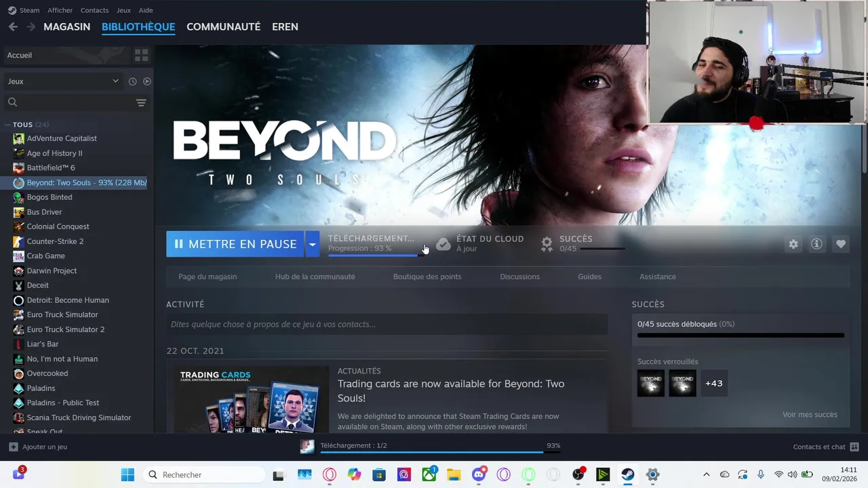
Task: Open advanced library filter options
Action: (141, 102)
